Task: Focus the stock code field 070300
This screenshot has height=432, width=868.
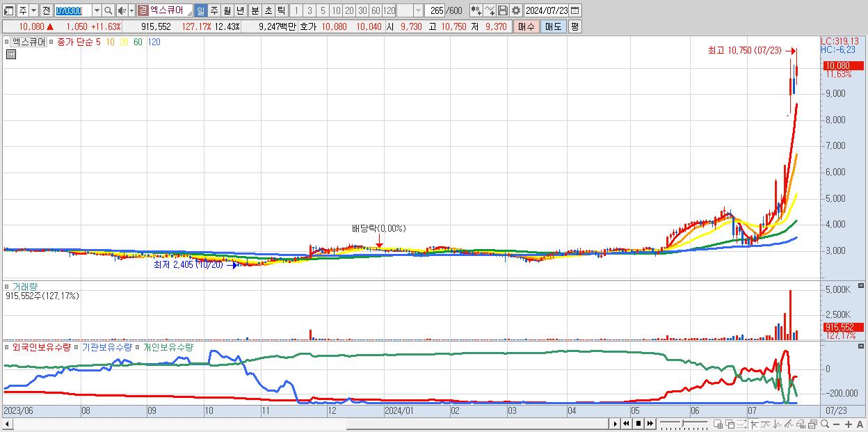Action: tap(73, 10)
